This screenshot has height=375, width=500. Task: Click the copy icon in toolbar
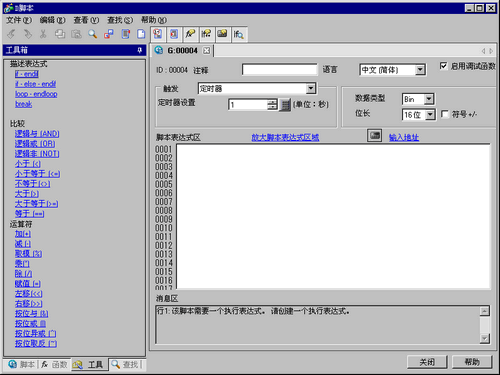[x=60, y=34]
